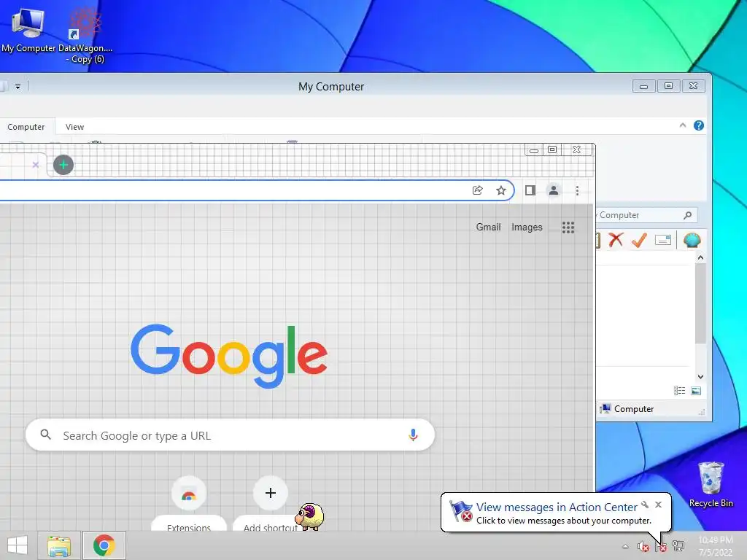Open File Explorer from the taskbar
747x560 pixels.
[x=59, y=545]
